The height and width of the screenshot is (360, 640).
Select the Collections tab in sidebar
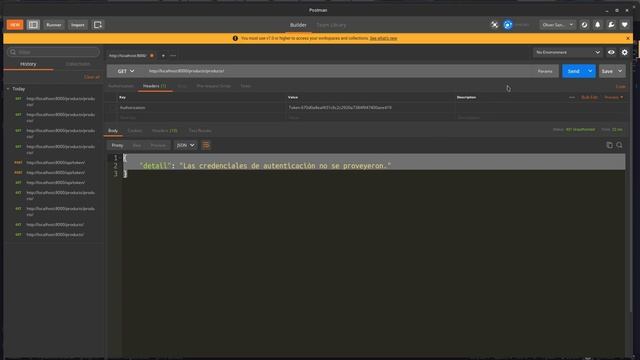point(78,64)
